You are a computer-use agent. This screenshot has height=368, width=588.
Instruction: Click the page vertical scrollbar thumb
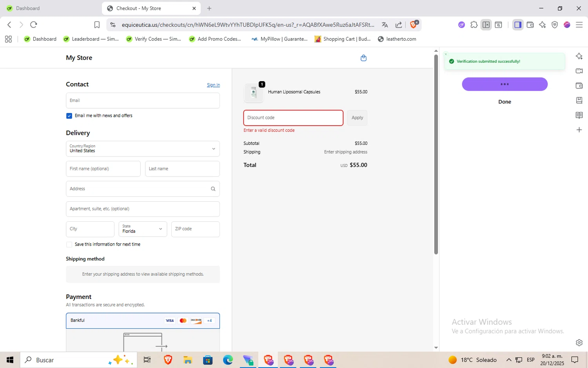[436, 154]
